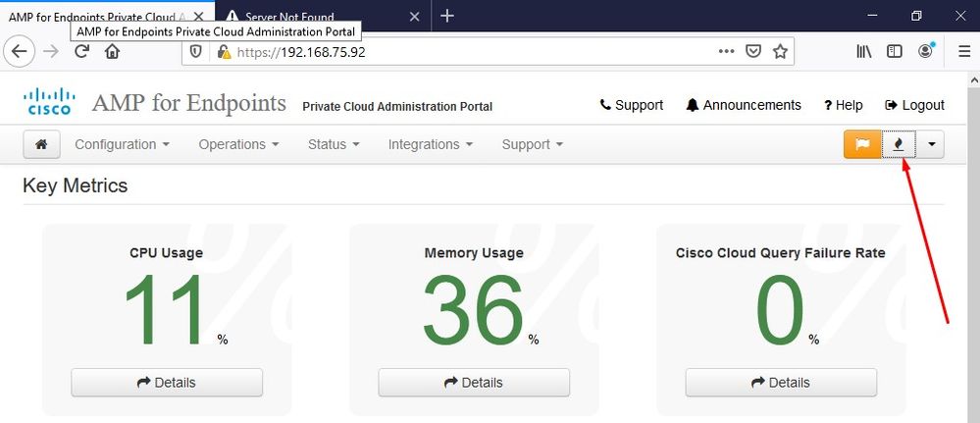Expand the dropdown arrow beside flame button
980x423 pixels.
coord(931,144)
